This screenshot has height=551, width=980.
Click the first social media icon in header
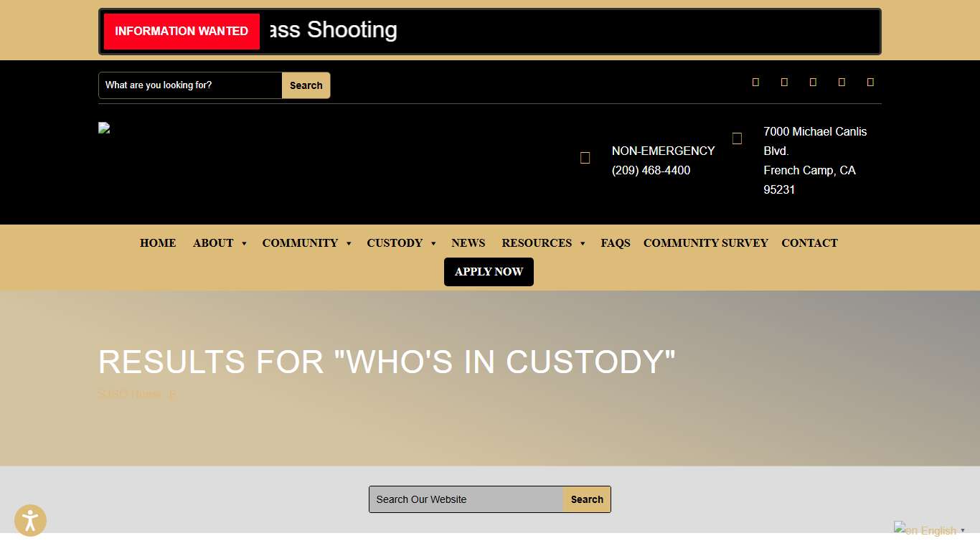(x=755, y=82)
